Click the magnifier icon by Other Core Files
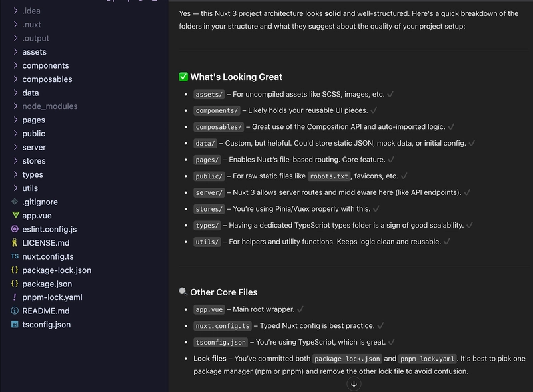Image resolution: width=533 pixels, height=392 pixels. pyautogui.click(x=183, y=292)
